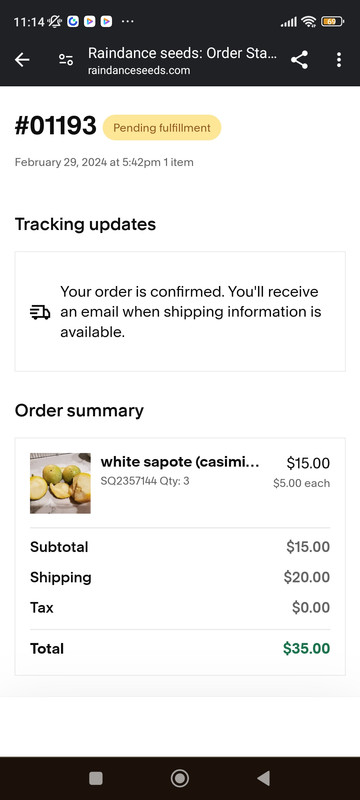
Task: Tap the share icon in toolbar
Action: [299, 60]
